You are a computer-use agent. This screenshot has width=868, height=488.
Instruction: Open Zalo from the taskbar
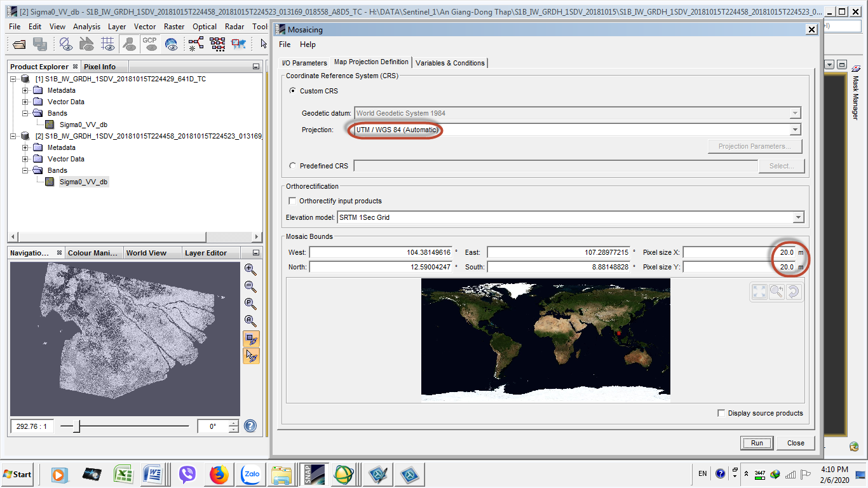(250, 475)
